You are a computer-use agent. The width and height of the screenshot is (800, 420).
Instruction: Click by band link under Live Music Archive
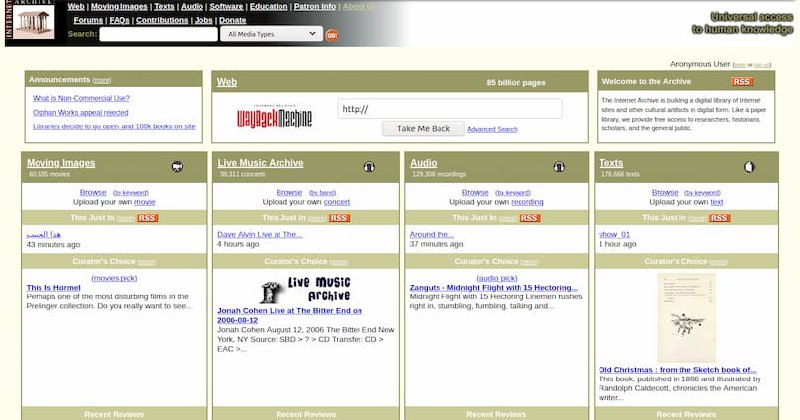pos(322,193)
